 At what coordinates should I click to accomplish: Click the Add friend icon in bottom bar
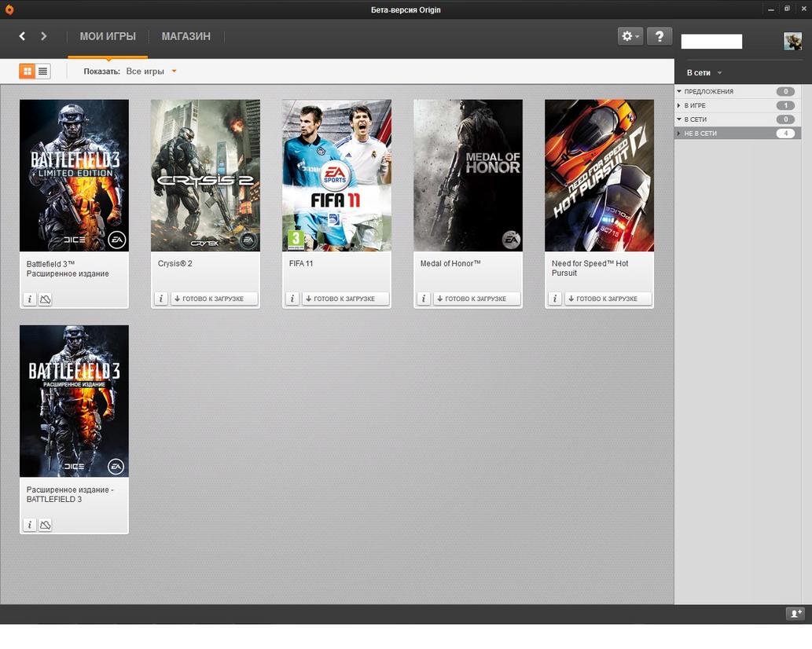click(x=794, y=614)
